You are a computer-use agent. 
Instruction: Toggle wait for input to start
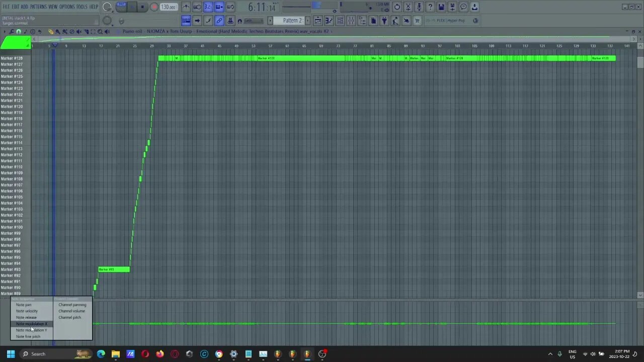(197, 7)
